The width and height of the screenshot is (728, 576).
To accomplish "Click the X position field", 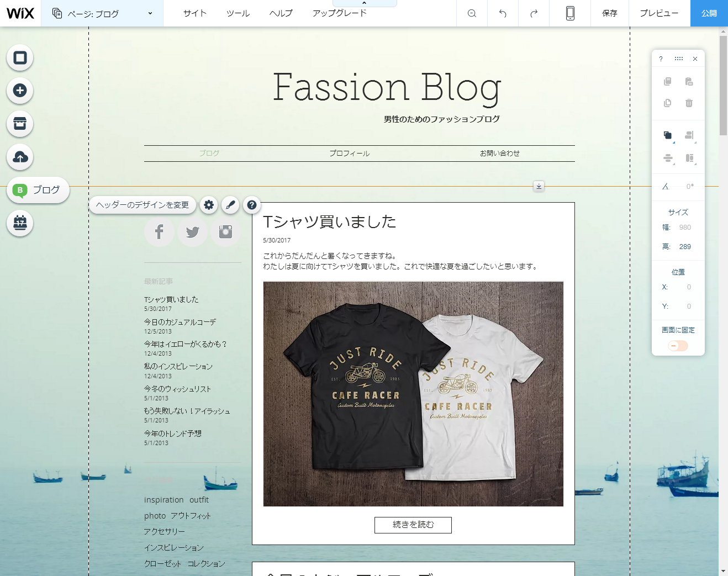I will pyautogui.click(x=689, y=287).
